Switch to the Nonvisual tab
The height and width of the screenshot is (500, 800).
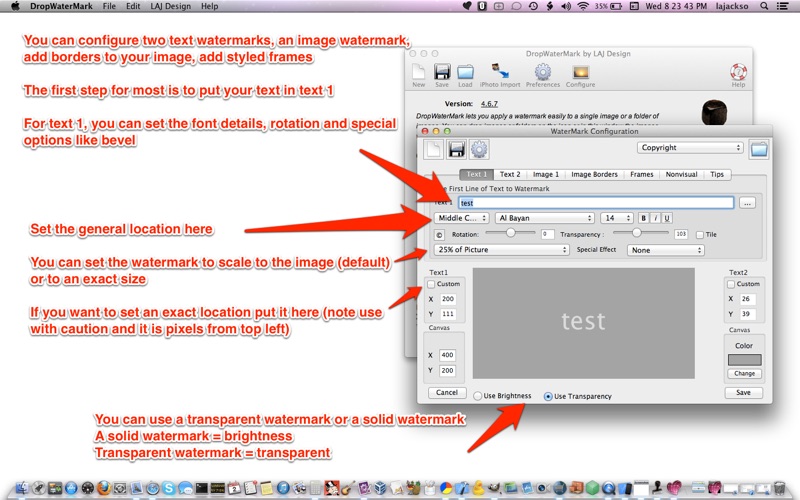coord(681,174)
